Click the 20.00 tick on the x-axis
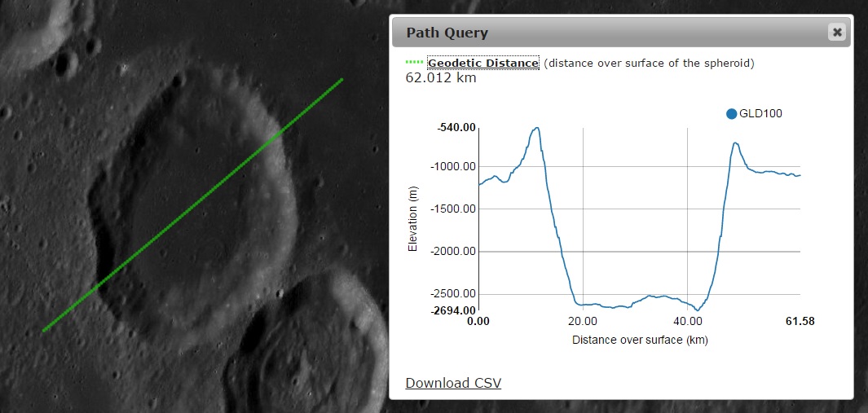The image size is (868, 413). pyautogui.click(x=583, y=322)
